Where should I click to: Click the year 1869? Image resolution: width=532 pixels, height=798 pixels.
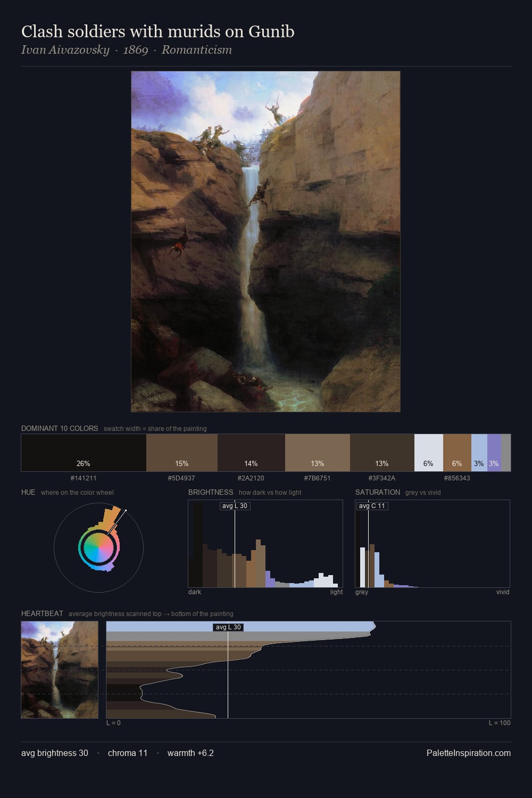point(136,50)
